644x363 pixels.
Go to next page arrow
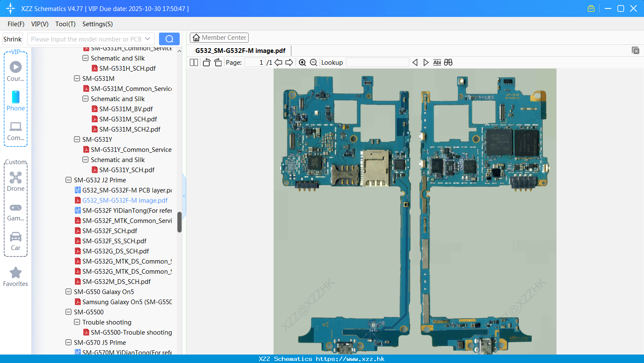pos(289,63)
